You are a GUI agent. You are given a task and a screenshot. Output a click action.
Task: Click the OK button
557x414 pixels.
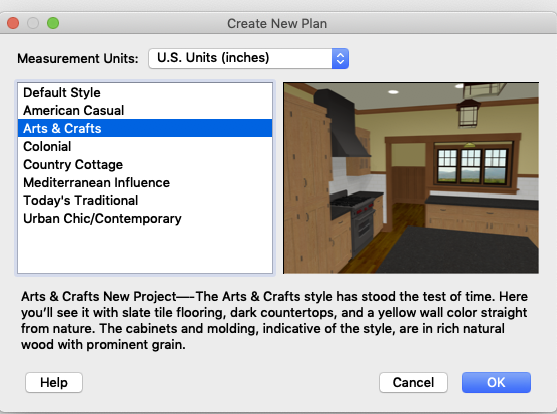click(496, 382)
